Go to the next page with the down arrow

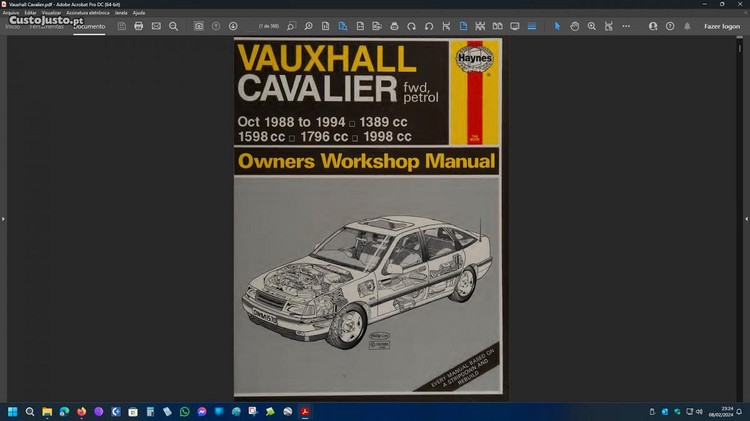point(233,26)
